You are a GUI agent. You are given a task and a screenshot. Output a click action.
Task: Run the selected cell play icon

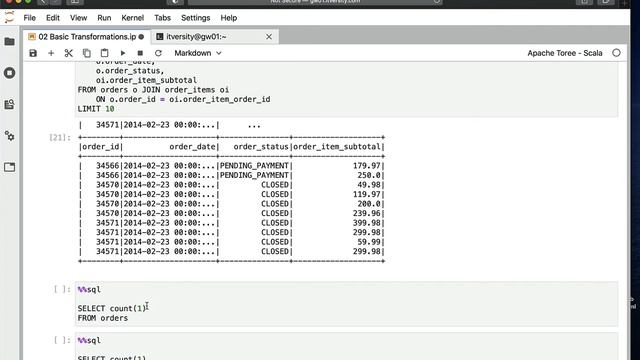122,53
